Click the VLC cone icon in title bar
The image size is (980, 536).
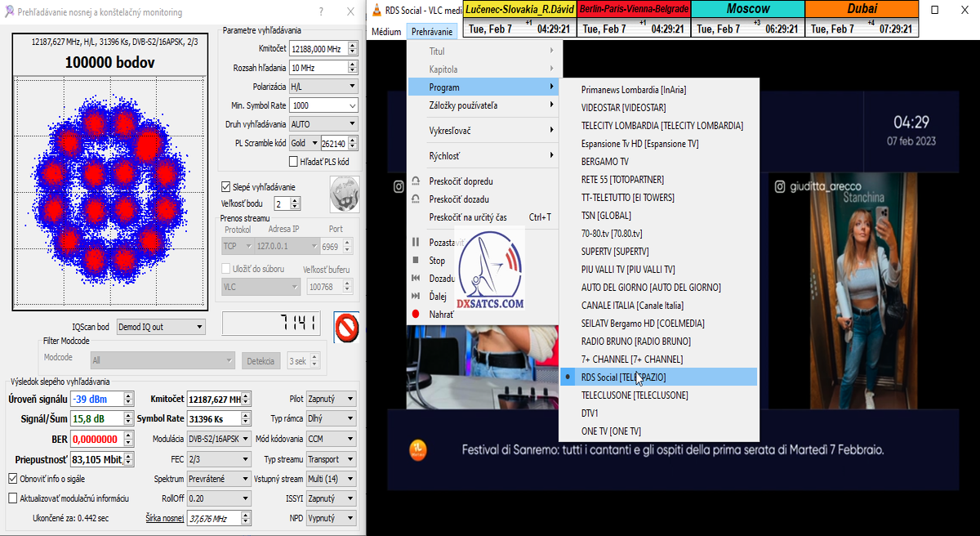pyautogui.click(x=376, y=10)
